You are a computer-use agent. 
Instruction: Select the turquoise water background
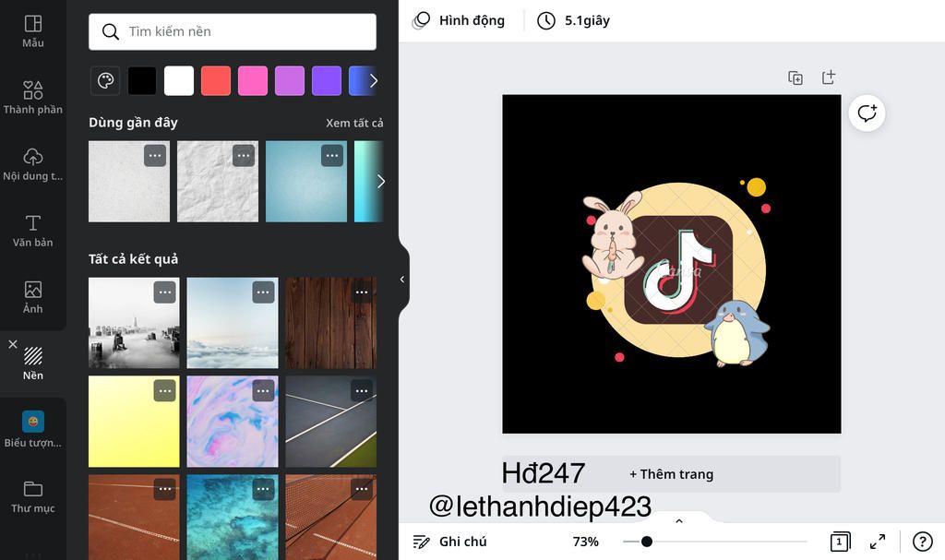233,518
